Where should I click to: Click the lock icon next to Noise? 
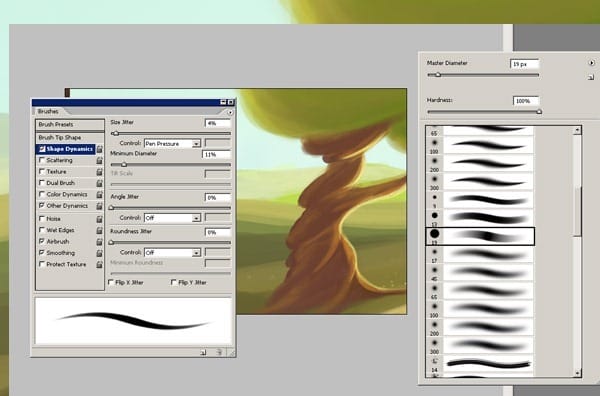coord(99,219)
